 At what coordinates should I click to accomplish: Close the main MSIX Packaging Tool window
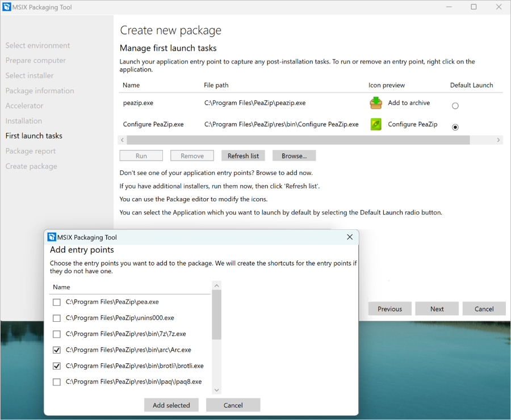click(499, 7)
